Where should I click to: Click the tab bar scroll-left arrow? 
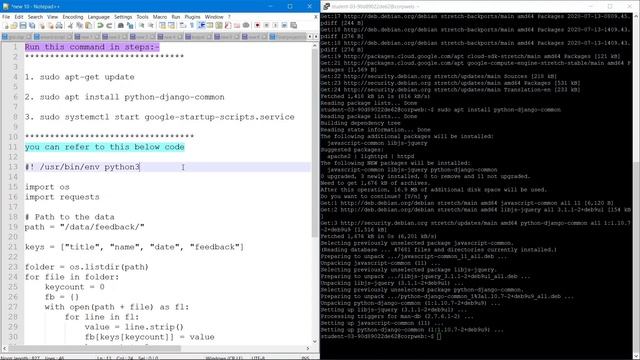pos(310,37)
